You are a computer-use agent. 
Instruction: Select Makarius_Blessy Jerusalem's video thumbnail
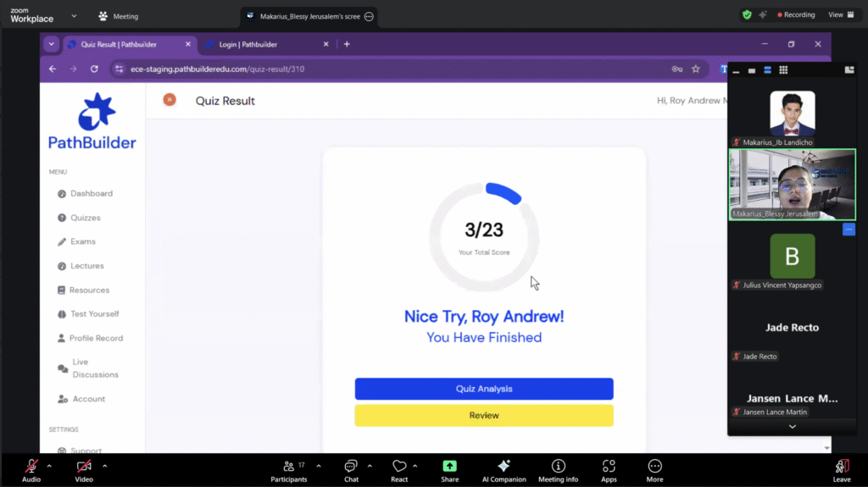pyautogui.click(x=792, y=184)
